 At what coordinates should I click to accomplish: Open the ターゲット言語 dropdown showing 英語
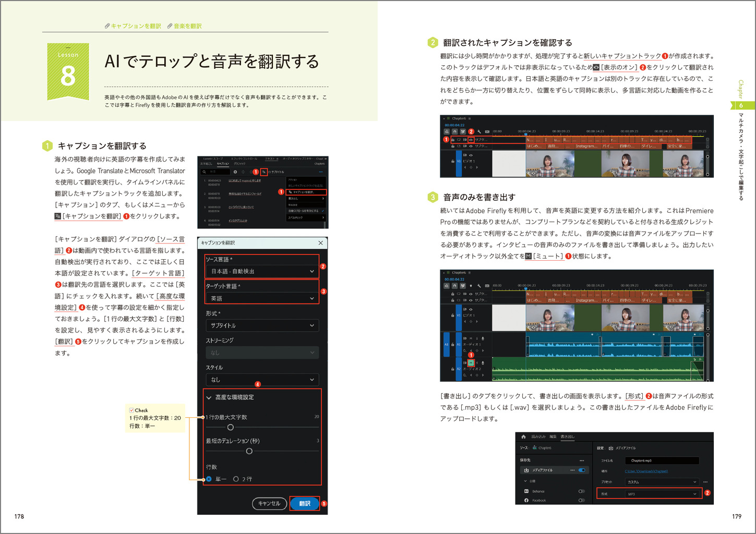261,298
